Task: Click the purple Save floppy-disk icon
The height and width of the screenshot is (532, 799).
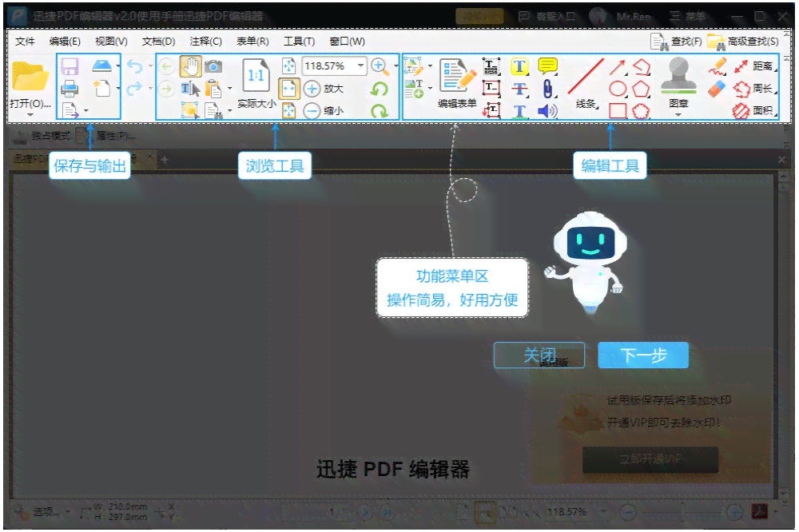Action: 70,67
